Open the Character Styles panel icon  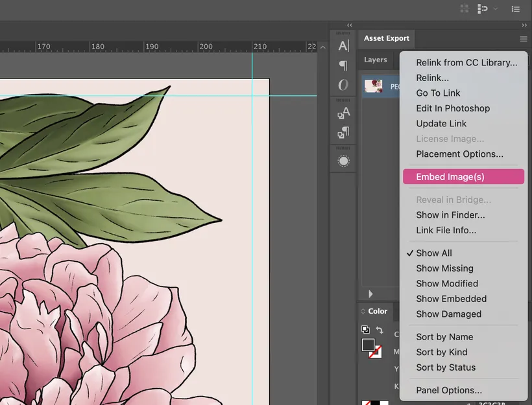[343, 113]
